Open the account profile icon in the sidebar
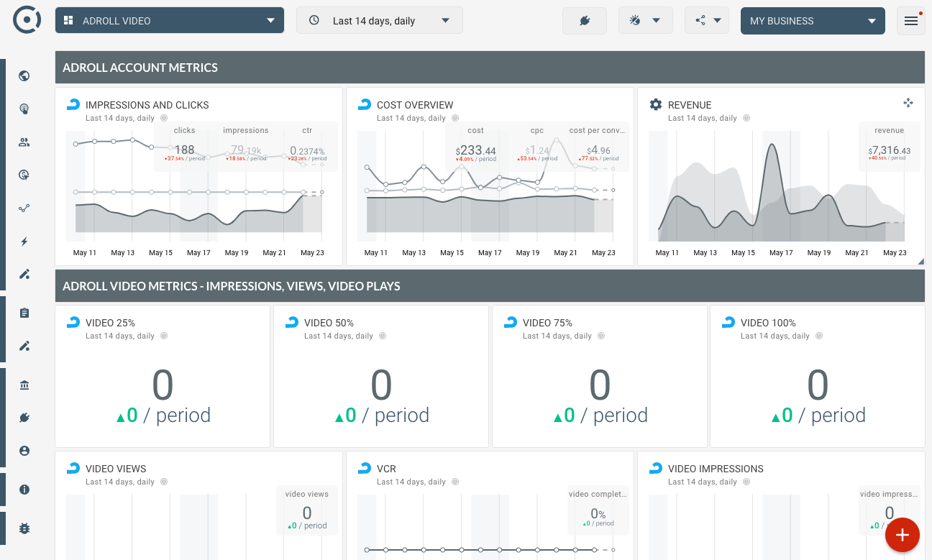932x560 pixels. (24, 451)
